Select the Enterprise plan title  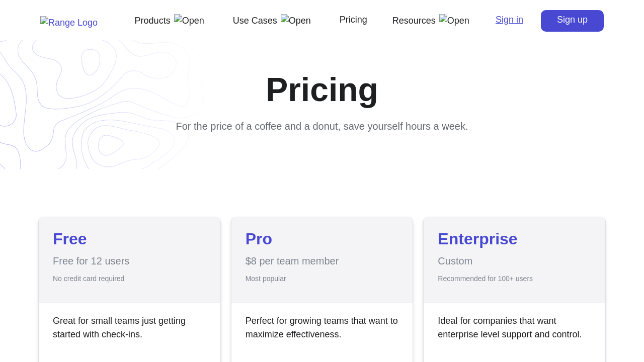pos(477,239)
